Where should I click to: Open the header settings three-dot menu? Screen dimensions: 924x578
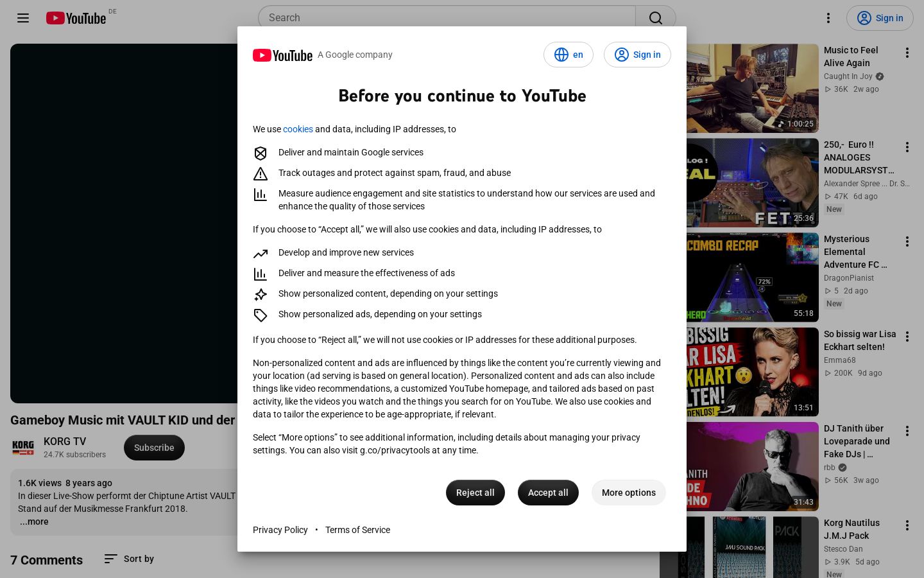(828, 18)
